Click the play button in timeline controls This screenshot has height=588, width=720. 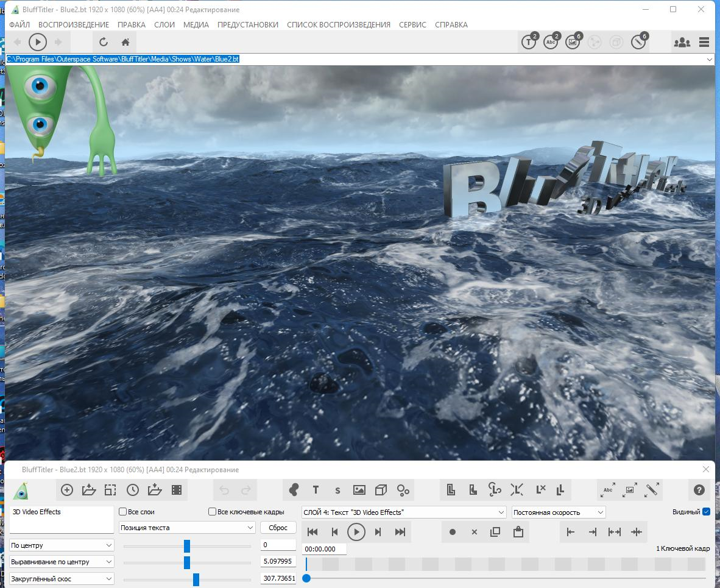[356, 532]
